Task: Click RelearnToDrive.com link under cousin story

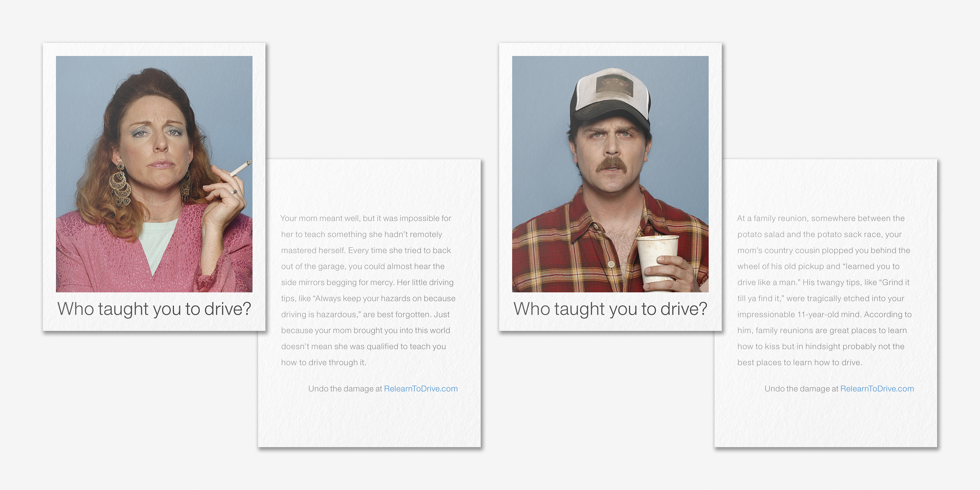Action: (x=877, y=389)
